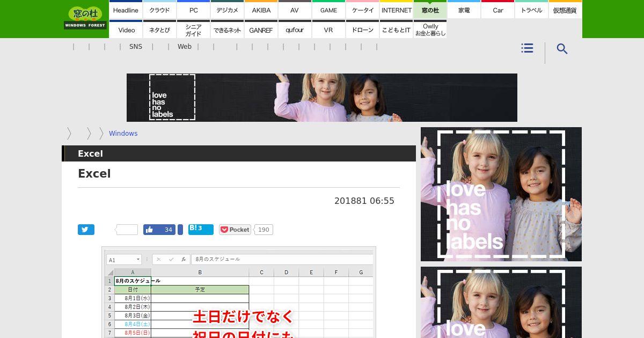Open the Excel schedule screenshot image

tap(239, 292)
